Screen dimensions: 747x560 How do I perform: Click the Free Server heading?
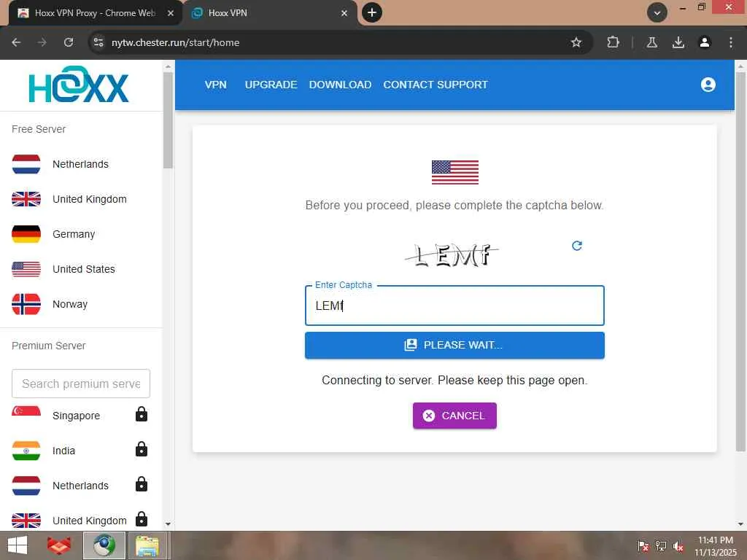39,129
